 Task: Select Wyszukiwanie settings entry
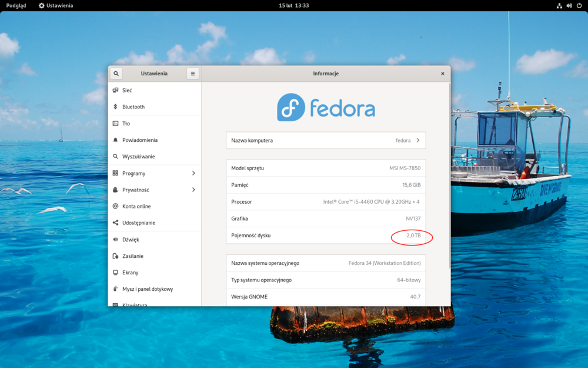pos(155,156)
